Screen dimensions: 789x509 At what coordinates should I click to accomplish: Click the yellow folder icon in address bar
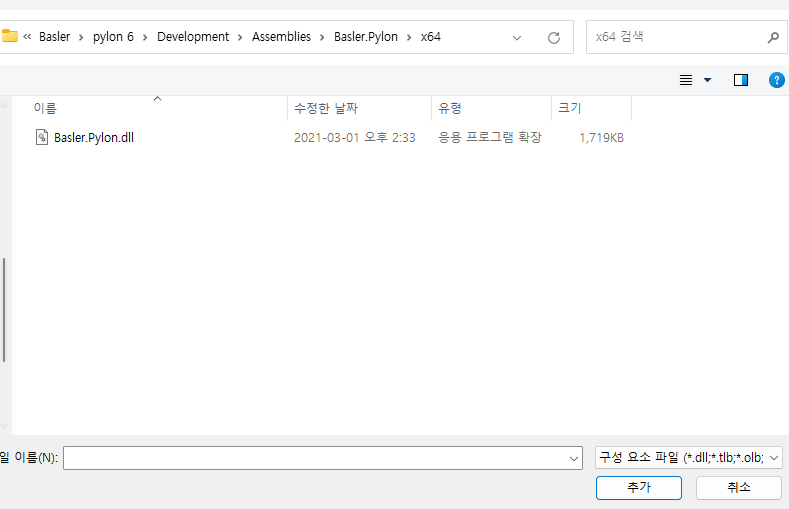coord(9,36)
